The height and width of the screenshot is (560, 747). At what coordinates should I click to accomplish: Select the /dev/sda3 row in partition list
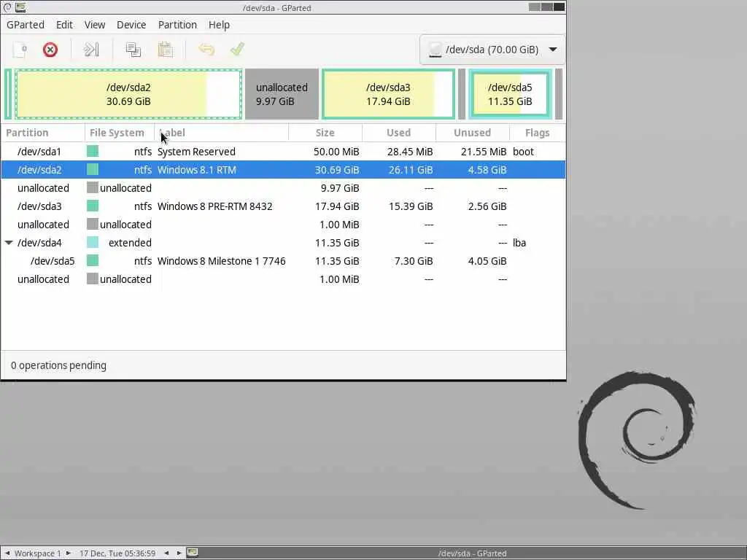coord(283,206)
